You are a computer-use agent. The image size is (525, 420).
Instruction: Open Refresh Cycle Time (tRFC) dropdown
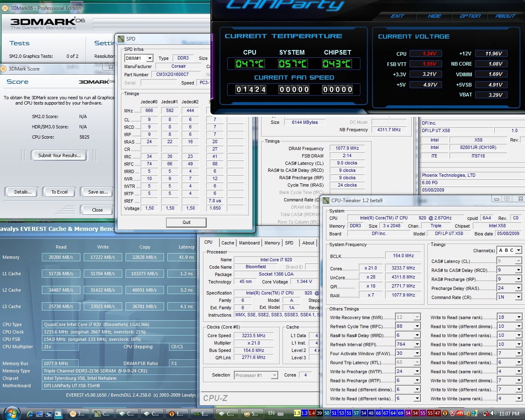[x=417, y=326]
